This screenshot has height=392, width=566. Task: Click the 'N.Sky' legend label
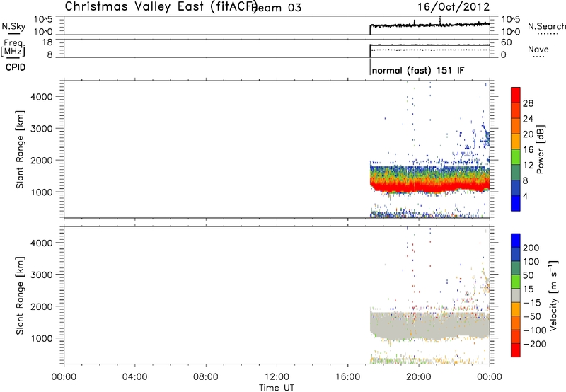click(x=13, y=26)
